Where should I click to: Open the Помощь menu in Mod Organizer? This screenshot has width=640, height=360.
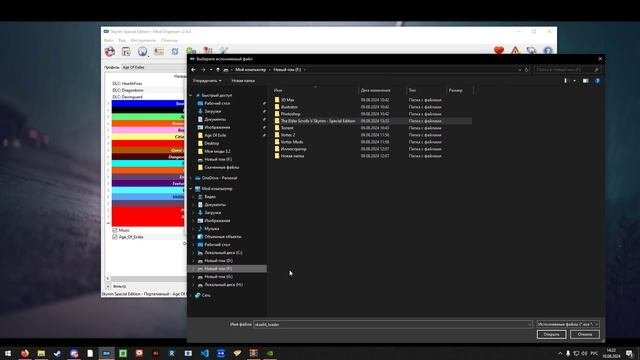(x=169, y=40)
